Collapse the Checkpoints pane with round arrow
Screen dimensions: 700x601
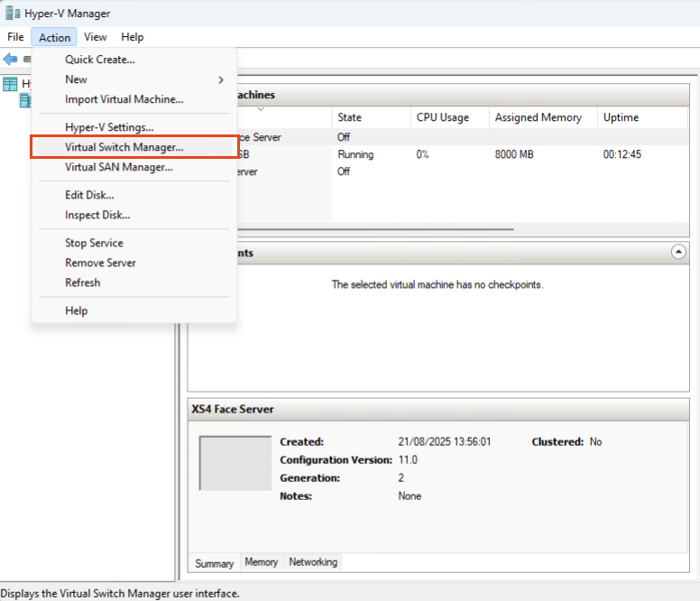pos(678,252)
